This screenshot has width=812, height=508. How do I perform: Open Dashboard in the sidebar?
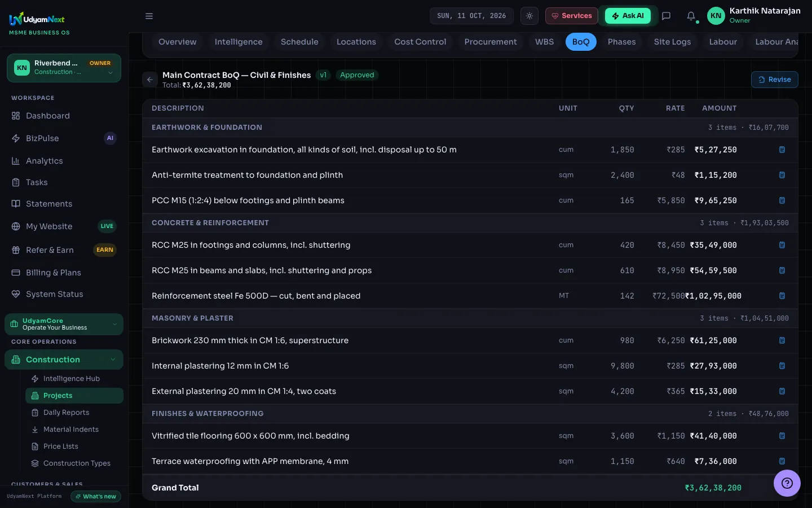(64, 116)
